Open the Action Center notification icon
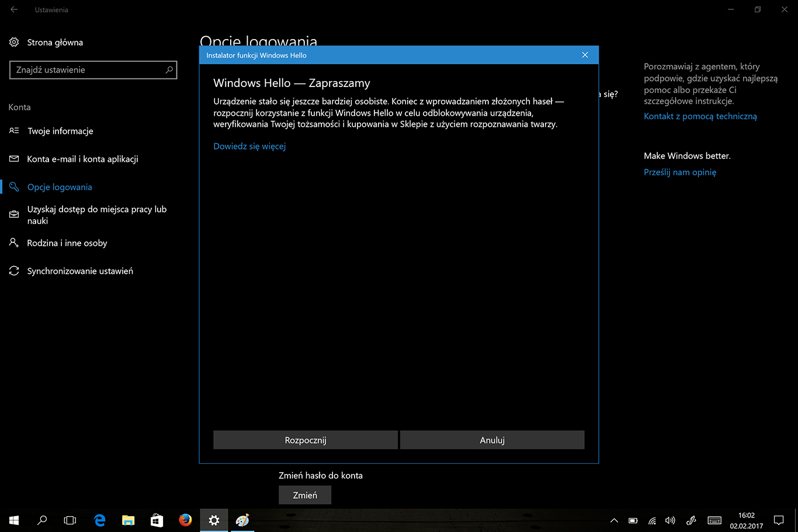Image resolution: width=798 pixels, height=532 pixels. point(778,520)
